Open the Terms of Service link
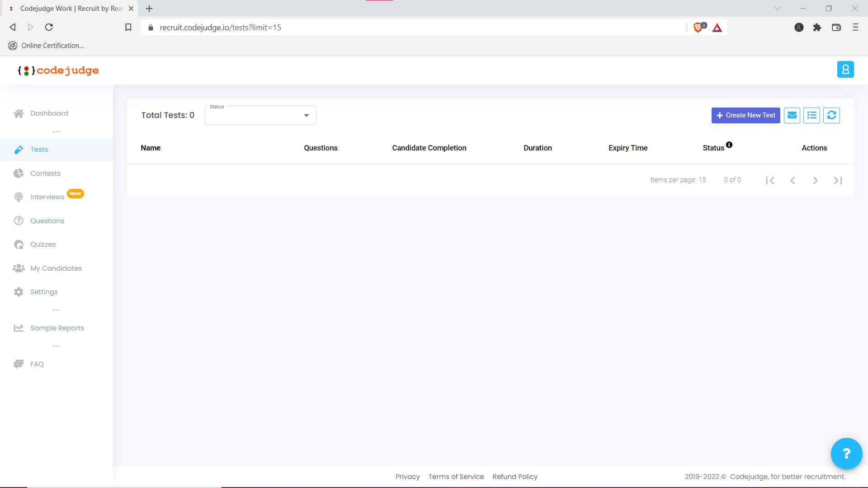Screen dimensions: 868x488 click(x=456, y=477)
